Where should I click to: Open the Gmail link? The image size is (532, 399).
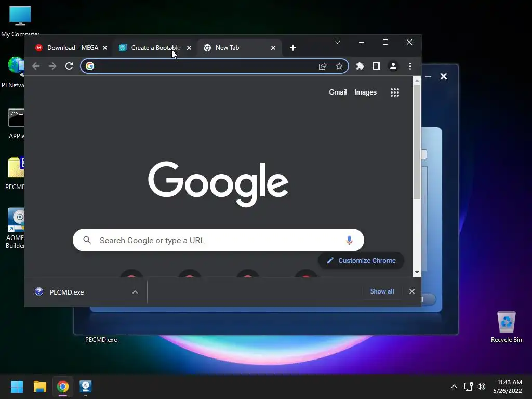[x=338, y=92]
